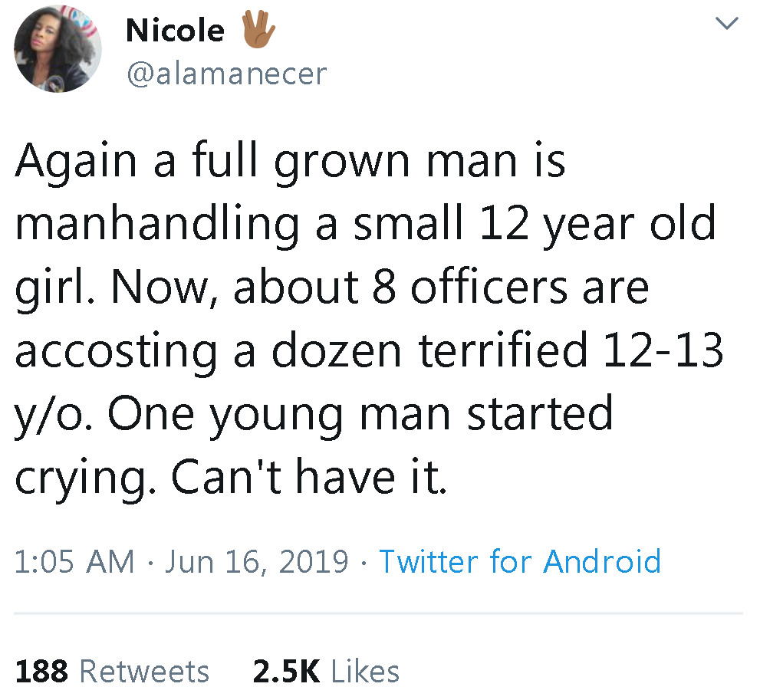Click the phrase One young man started

click(360, 415)
